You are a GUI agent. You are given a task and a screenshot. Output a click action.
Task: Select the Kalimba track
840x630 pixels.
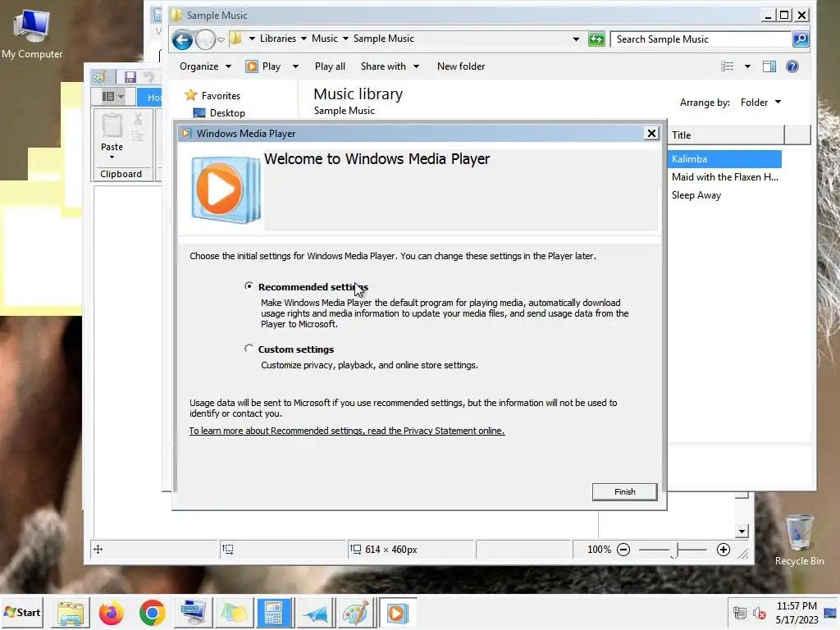tap(725, 159)
